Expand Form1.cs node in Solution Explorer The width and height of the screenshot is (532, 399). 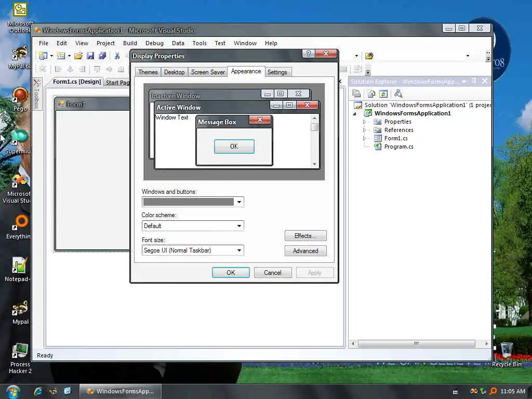point(364,138)
